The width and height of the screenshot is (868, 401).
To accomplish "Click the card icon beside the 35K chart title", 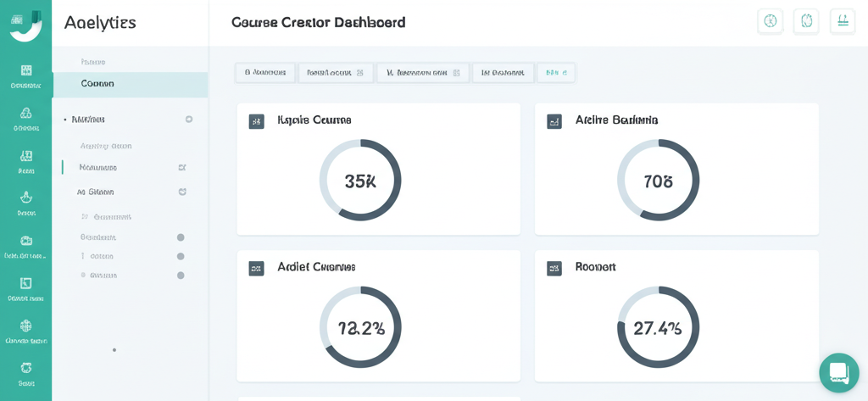I will click(x=256, y=121).
